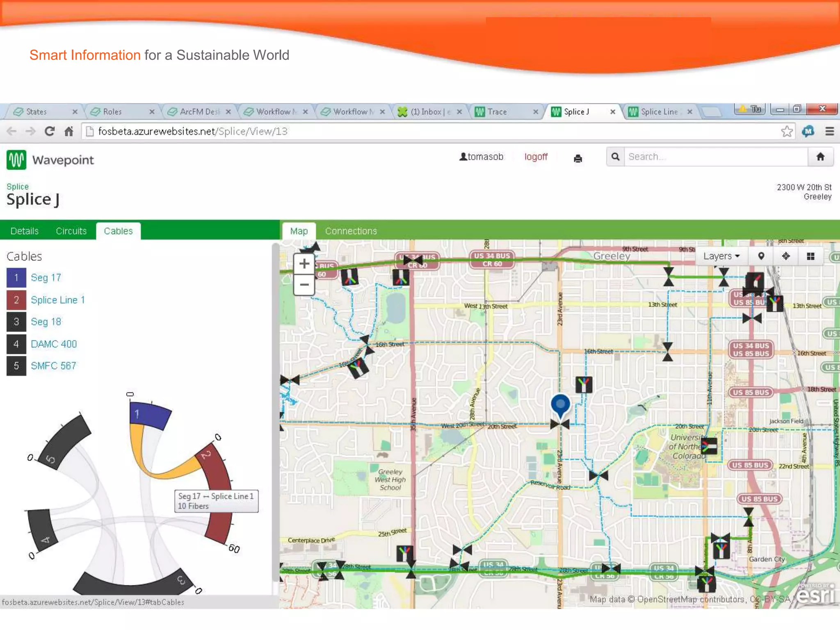The image size is (840, 630).
Task: Click the map zoom out minus button
Action: (x=304, y=284)
